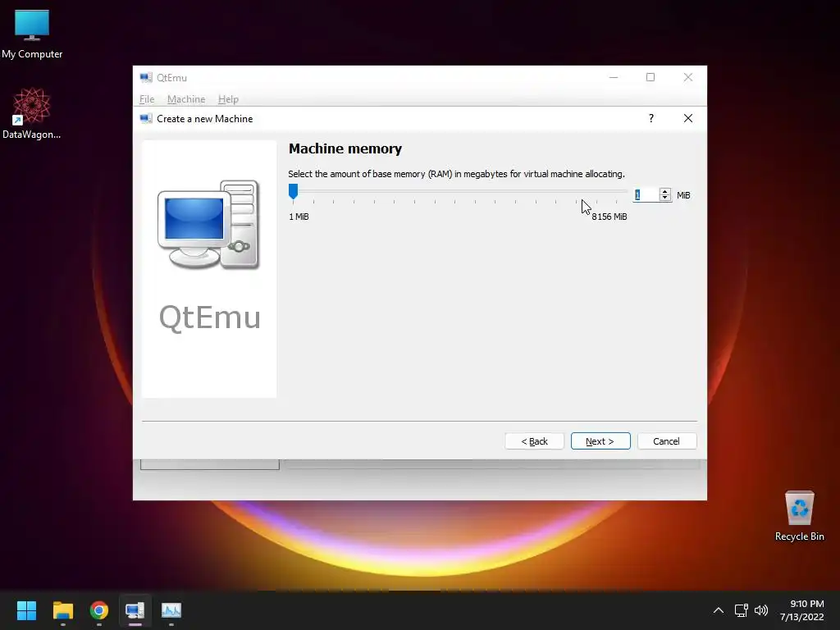Decrease memory with the spinbox down arrow
840x630 pixels.
coord(664,199)
